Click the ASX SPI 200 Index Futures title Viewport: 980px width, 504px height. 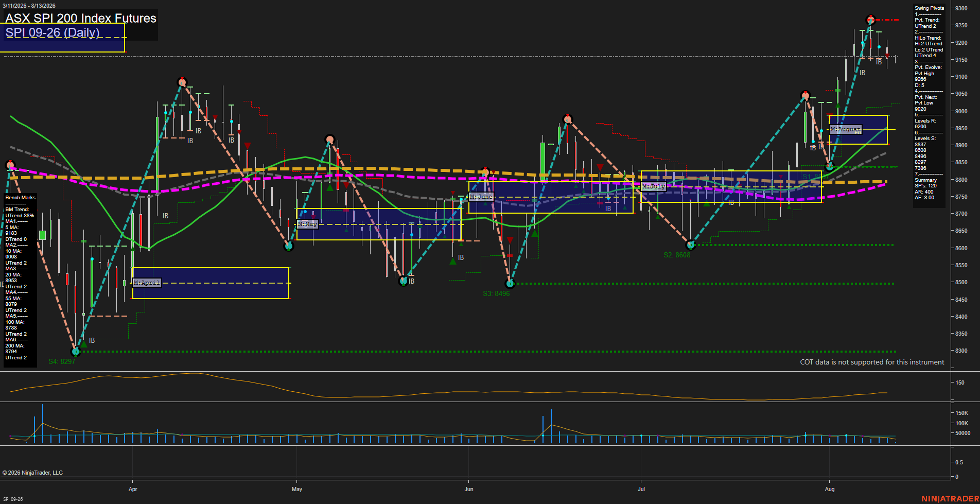[x=81, y=18]
